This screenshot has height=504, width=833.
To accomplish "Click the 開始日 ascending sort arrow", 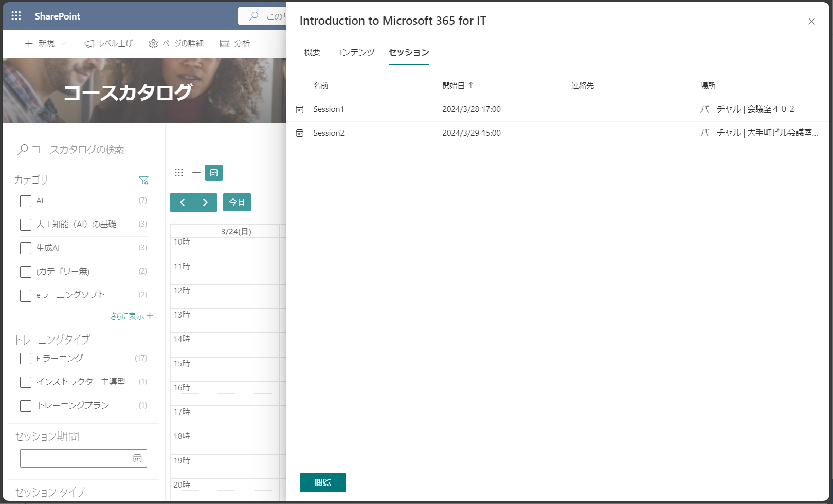I will pos(471,85).
